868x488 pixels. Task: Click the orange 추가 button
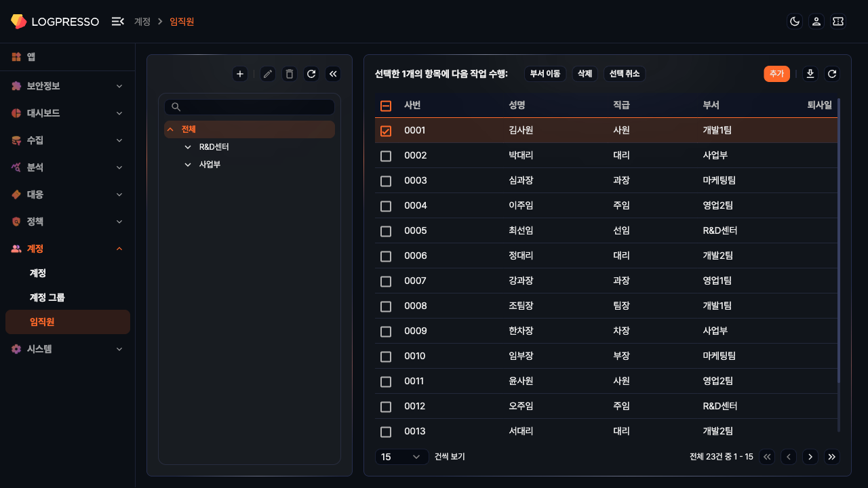(776, 74)
